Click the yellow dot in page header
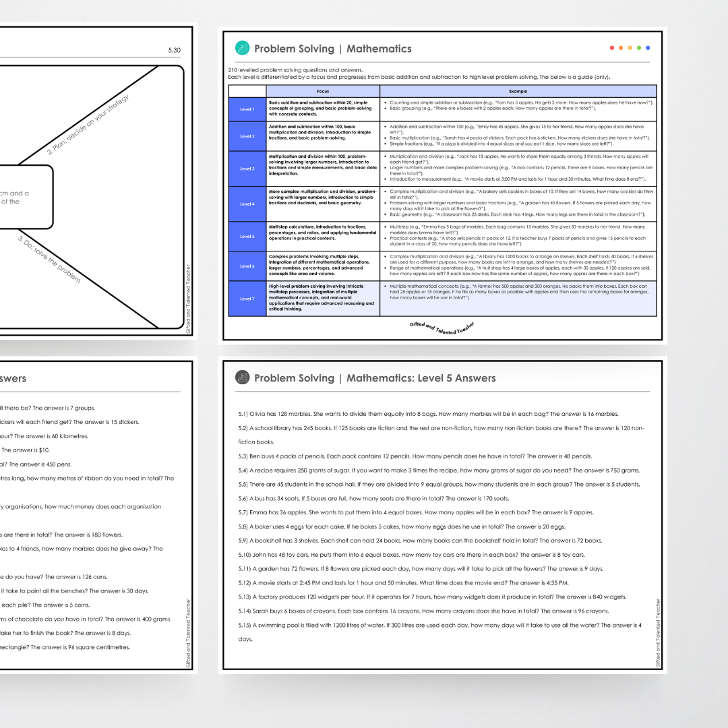Screen dimensions: 728x728 630,48
